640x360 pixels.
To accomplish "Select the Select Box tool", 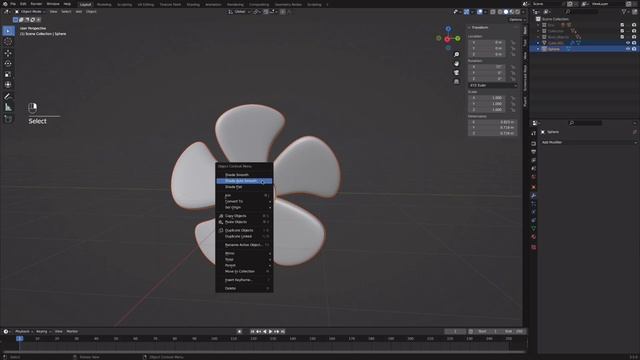I will point(8,31).
